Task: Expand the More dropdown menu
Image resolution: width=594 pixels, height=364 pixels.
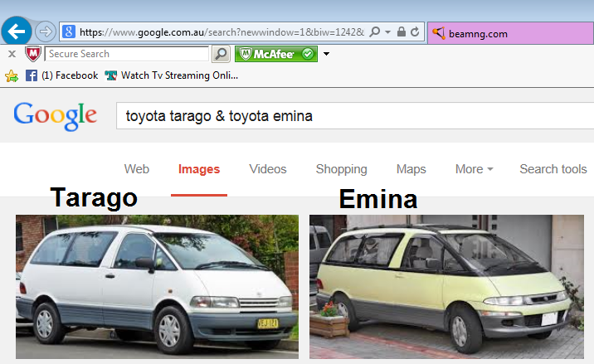Action: coord(475,169)
